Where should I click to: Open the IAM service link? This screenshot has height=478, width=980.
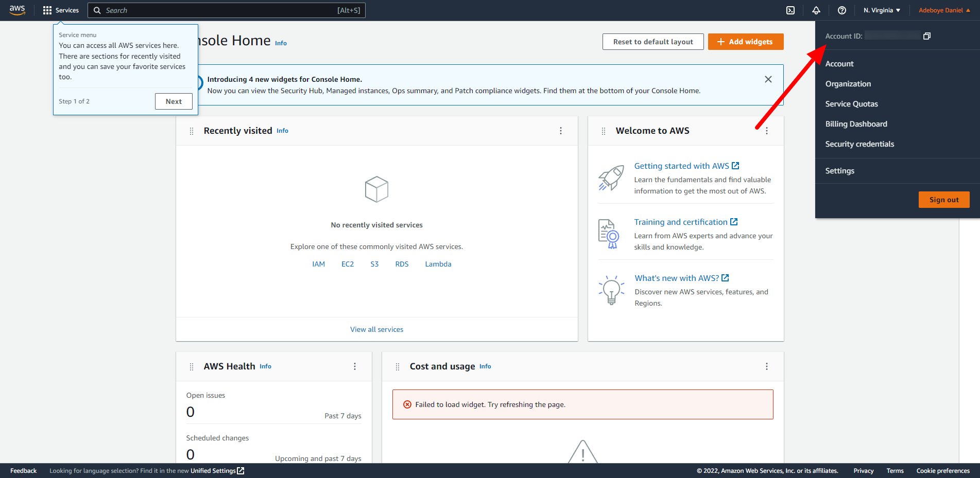coord(318,264)
